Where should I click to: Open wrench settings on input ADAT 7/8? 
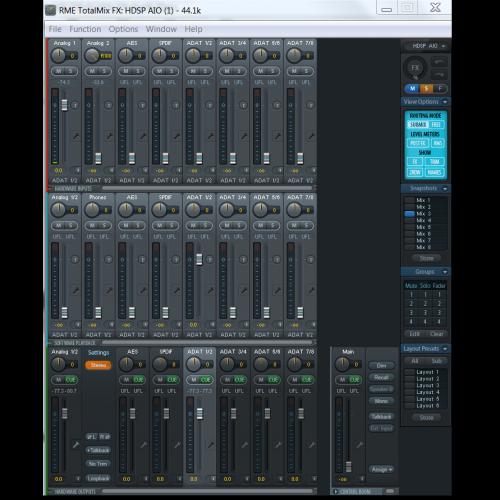click(311, 136)
